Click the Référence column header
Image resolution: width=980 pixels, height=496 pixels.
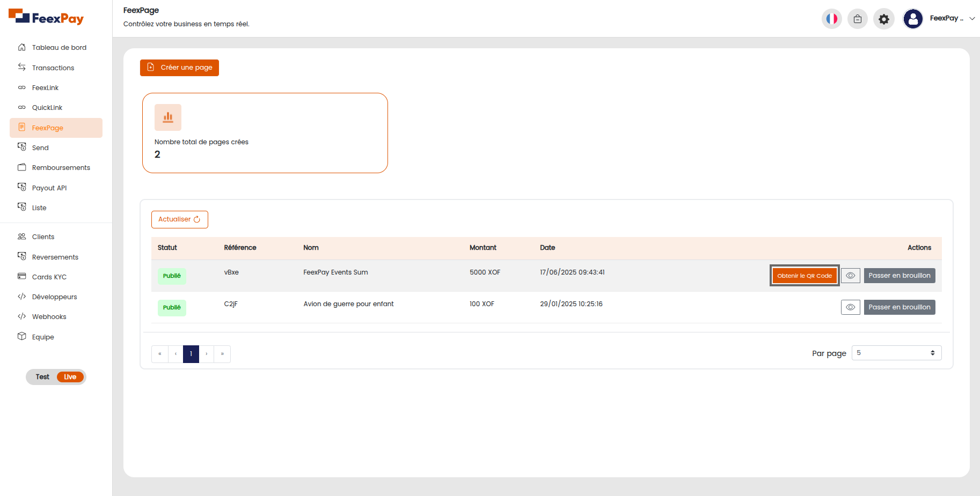point(240,248)
